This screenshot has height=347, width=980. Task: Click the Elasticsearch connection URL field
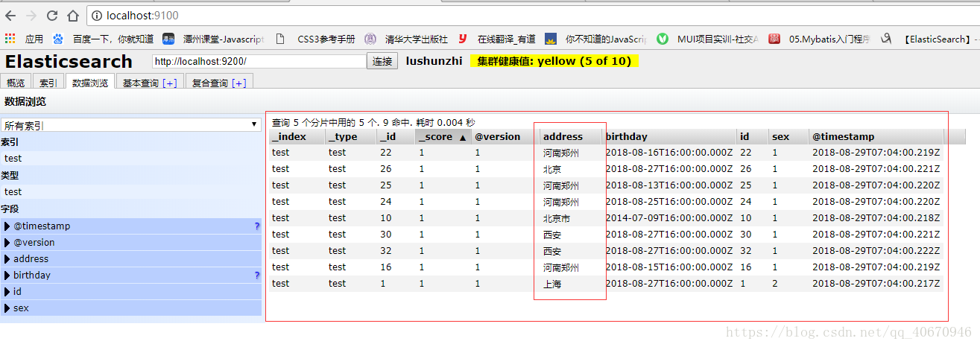point(259,61)
